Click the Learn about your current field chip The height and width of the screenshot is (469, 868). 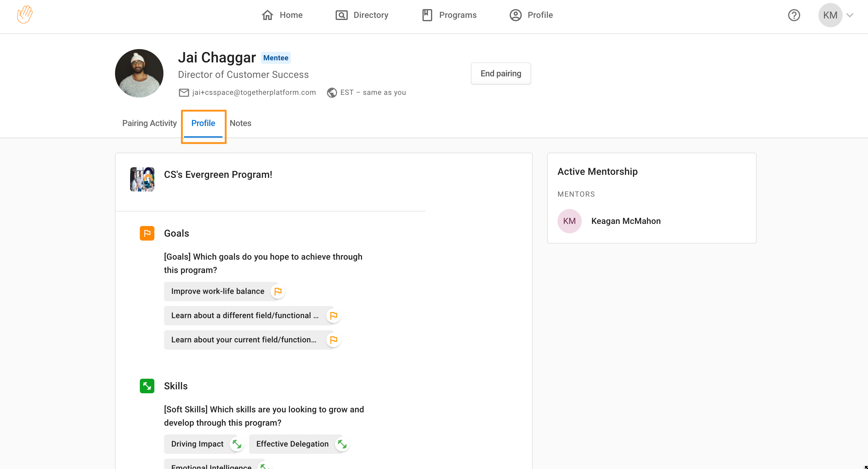point(248,340)
